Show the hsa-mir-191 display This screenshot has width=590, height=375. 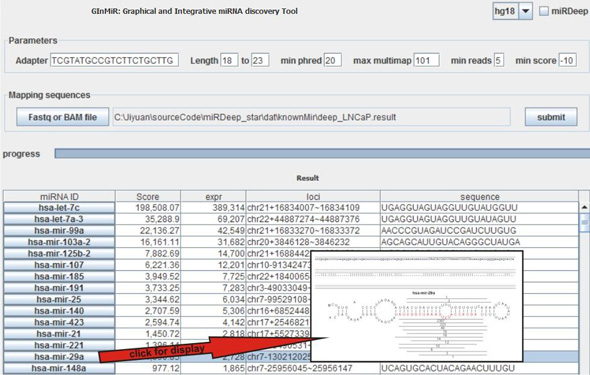tap(59, 288)
